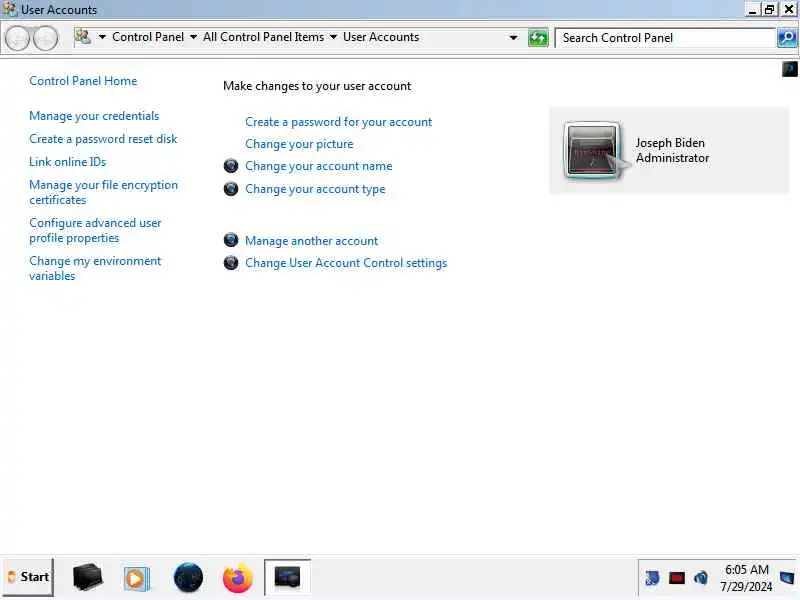Viewport: 800px width, 600px height.
Task: Click the User Accounts icon in address bar
Action: coord(83,37)
